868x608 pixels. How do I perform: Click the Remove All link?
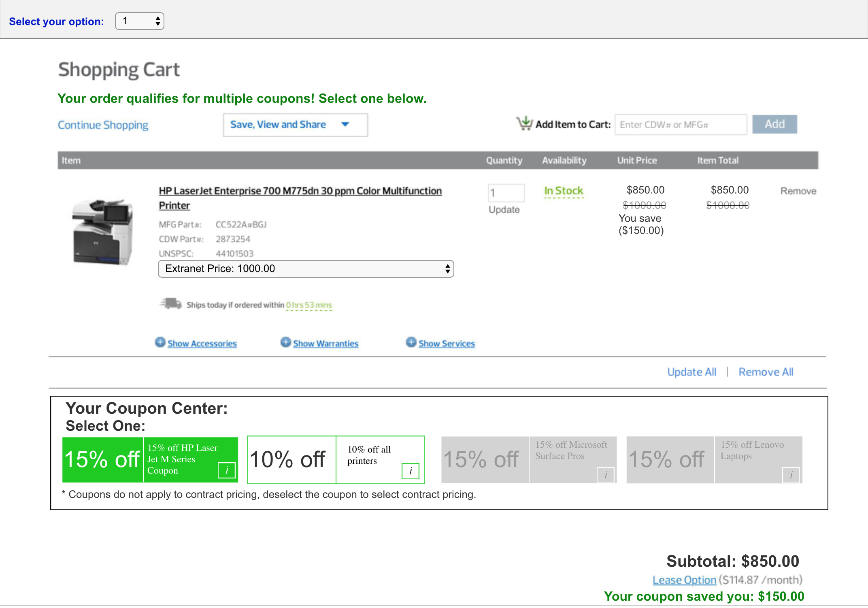766,372
